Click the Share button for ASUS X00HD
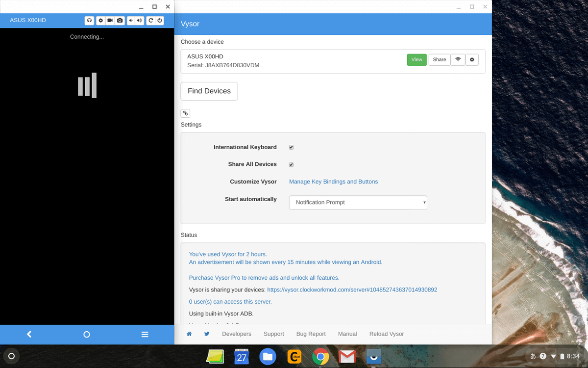The image size is (588, 368). pos(440,59)
